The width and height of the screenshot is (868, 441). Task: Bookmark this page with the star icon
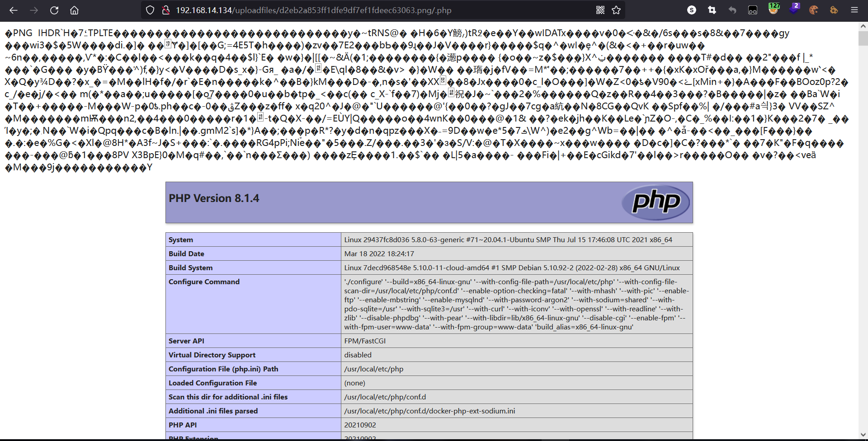click(x=616, y=10)
